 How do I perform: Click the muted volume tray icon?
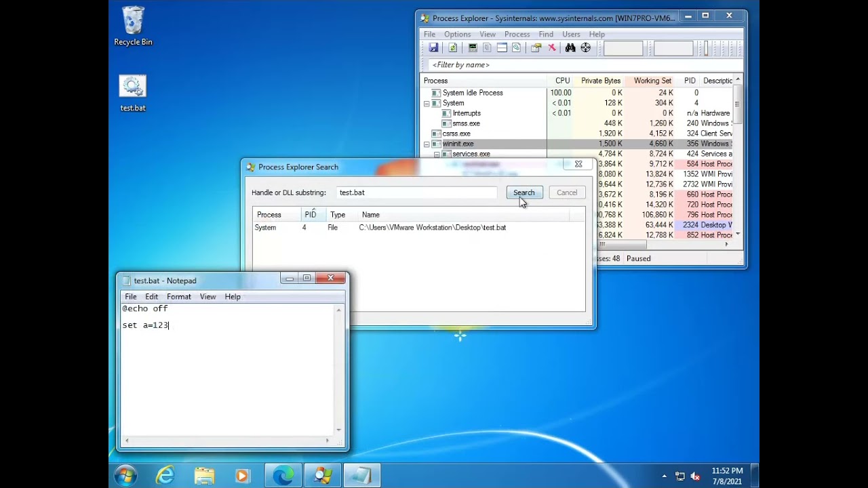696,476
